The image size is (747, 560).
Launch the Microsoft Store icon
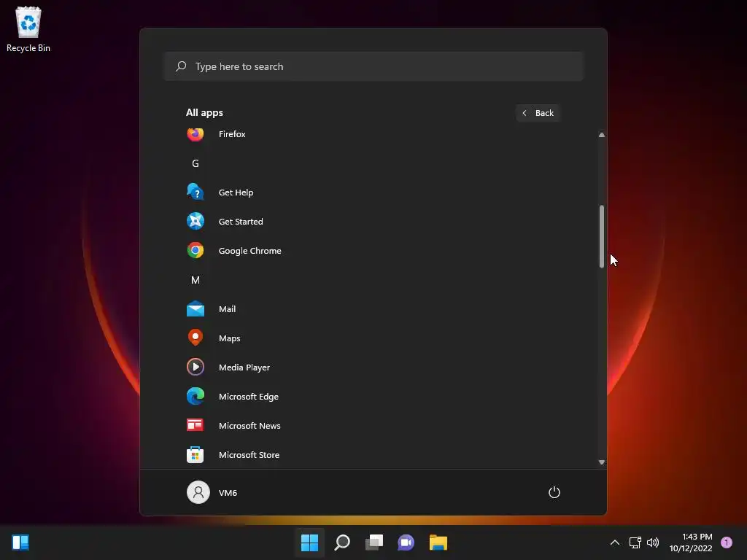point(196,455)
